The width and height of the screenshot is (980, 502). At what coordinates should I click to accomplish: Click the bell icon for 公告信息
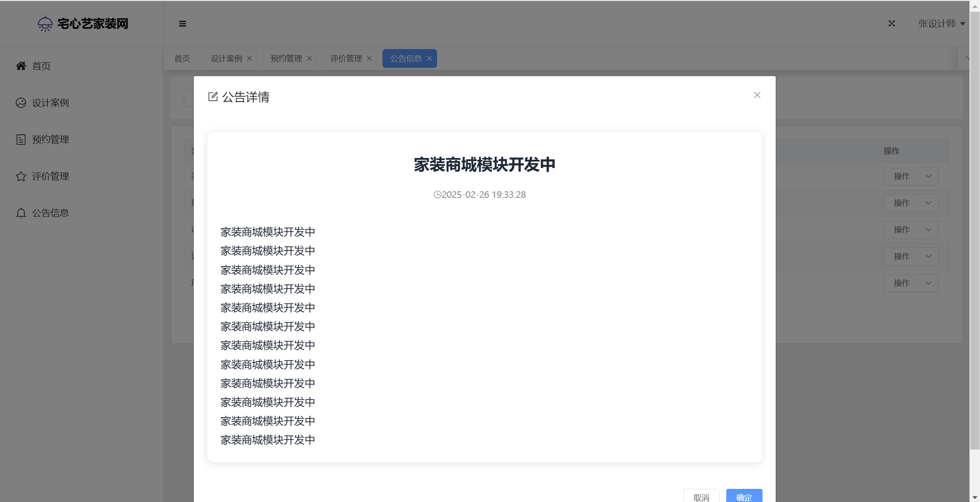tap(21, 213)
